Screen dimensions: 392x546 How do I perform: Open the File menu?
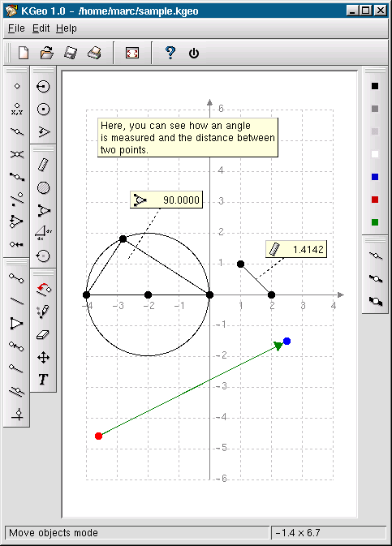[x=16, y=28]
